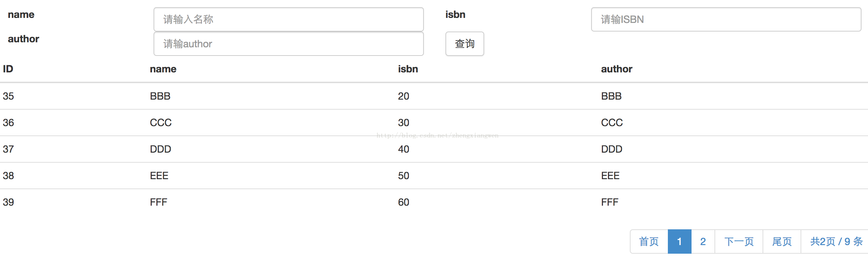Click 下一页 next page link
The width and height of the screenshot is (868, 263).
point(739,242)
